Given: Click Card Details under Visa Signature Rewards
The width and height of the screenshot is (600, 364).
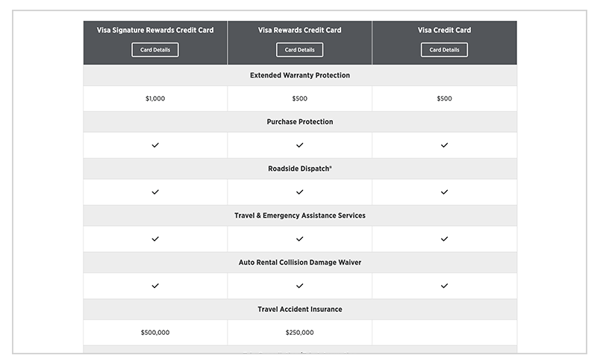Looking at the screenshot, I should (x=155, y=50).
